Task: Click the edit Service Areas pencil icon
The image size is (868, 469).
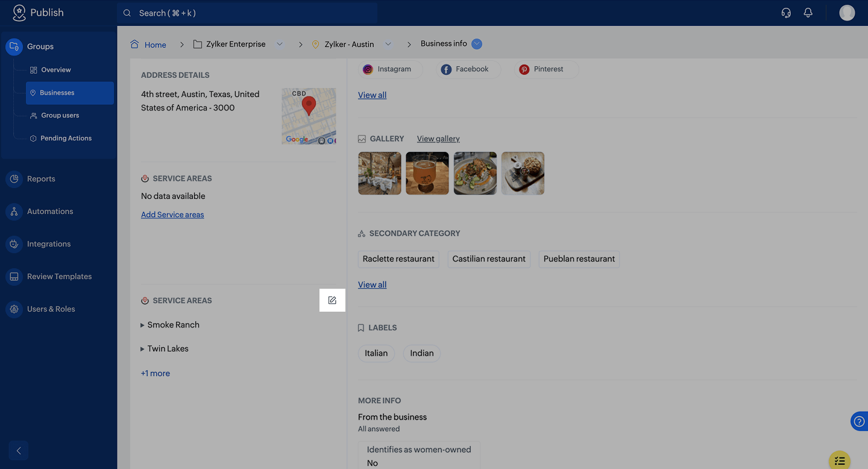Action: coord(332,300)
